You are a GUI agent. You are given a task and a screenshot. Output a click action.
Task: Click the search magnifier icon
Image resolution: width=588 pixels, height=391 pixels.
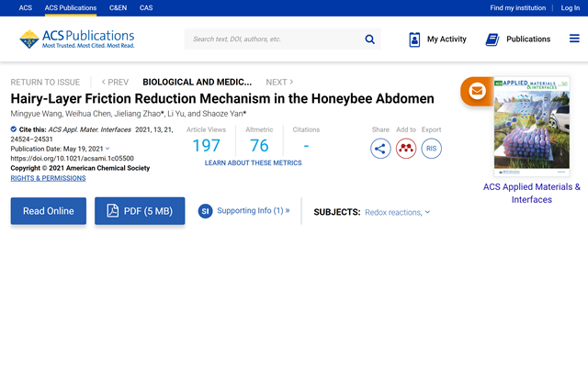pyautogui.click(x=370, y=39)
